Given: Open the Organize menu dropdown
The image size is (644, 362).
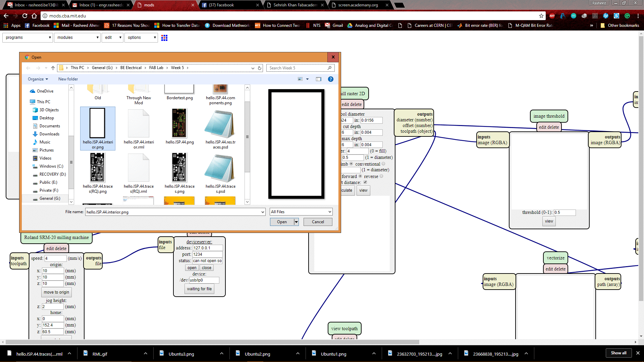Looking at the screenshot, I should point(38,79).
